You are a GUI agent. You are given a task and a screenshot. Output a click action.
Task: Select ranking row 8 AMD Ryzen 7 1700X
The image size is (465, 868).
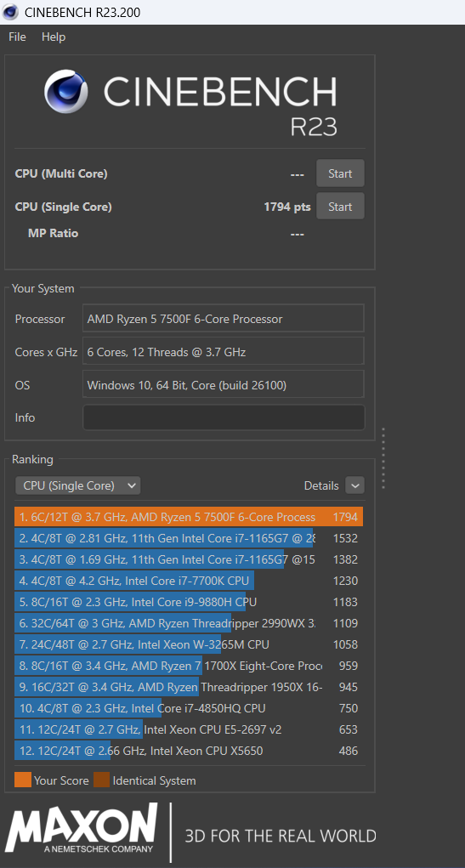point(189,666)
